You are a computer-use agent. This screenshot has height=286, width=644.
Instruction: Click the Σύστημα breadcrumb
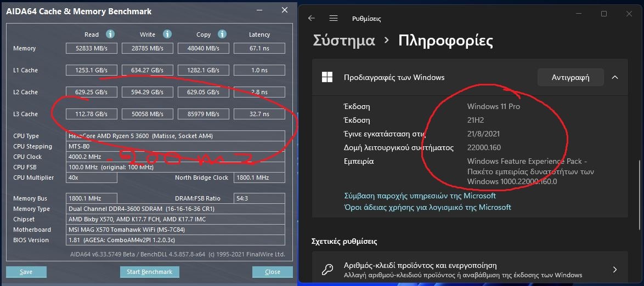(x=344, y=40)
